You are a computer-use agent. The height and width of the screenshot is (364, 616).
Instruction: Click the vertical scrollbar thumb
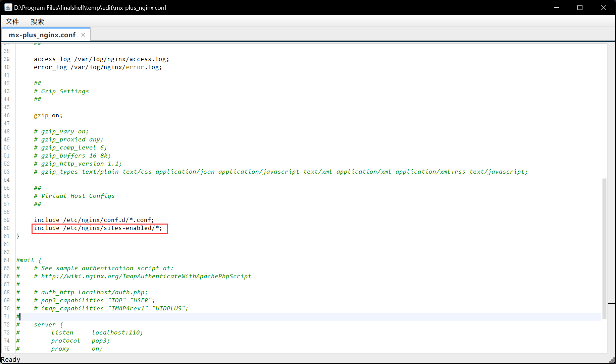click(x=604, y=248)
